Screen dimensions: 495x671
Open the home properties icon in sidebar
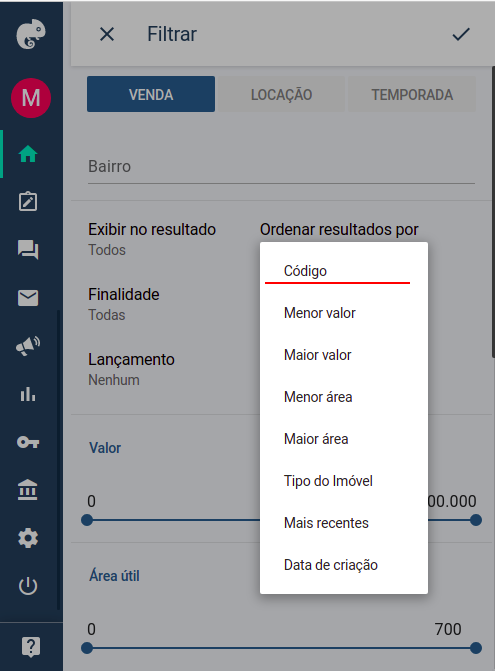(x=28, y=154)
